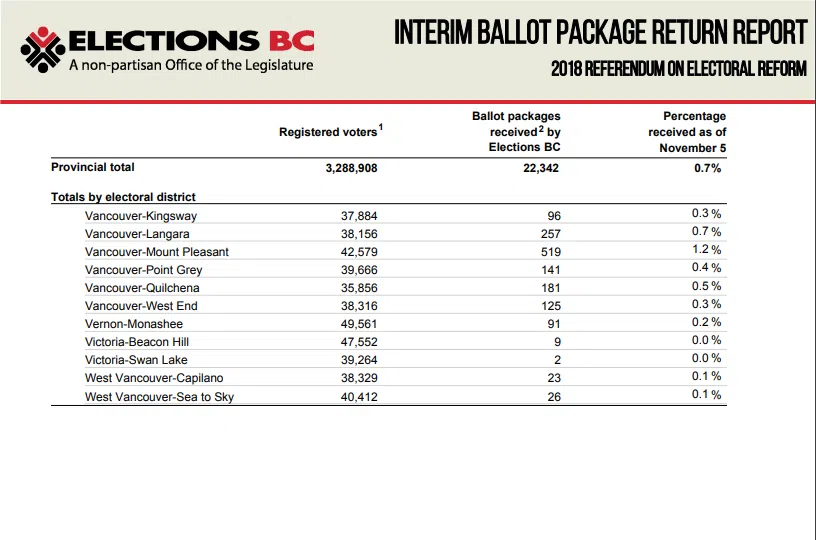The height and width of the screenshot is (540, 816).
Task: Click the Vancouver-Langara district name
Action: (137, 234)
